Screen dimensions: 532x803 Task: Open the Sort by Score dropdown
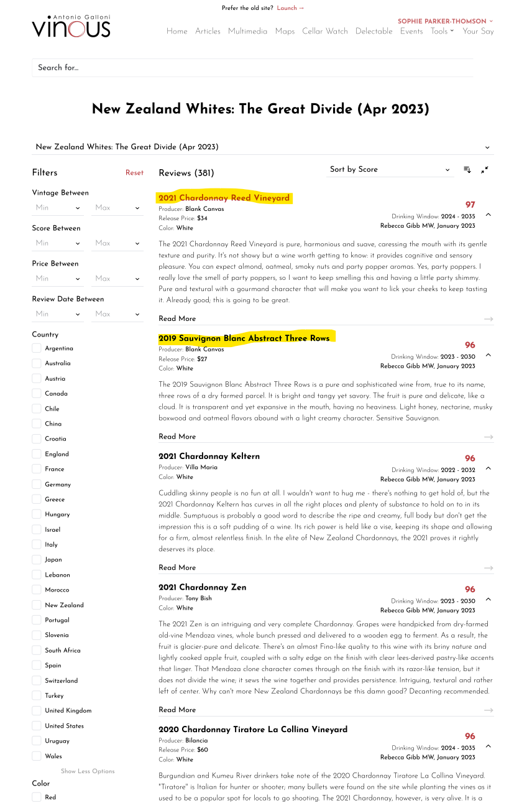pyautogui.click(x=390, y=170)
